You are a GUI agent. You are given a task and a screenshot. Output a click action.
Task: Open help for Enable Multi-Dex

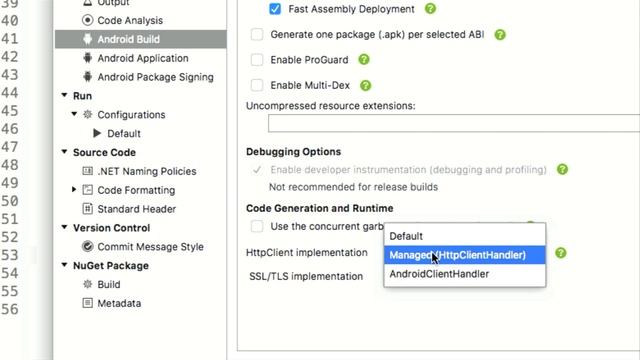tap(365, 85)
